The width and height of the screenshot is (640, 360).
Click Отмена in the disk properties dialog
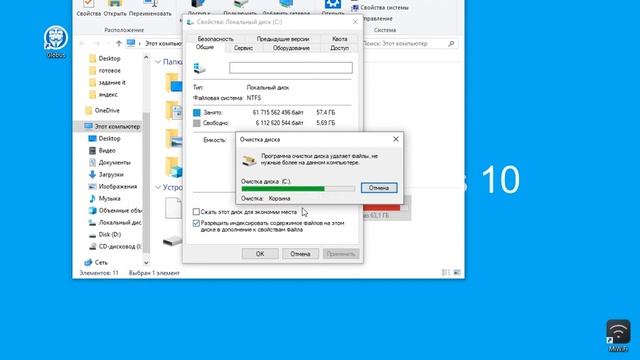coord(300,253)
